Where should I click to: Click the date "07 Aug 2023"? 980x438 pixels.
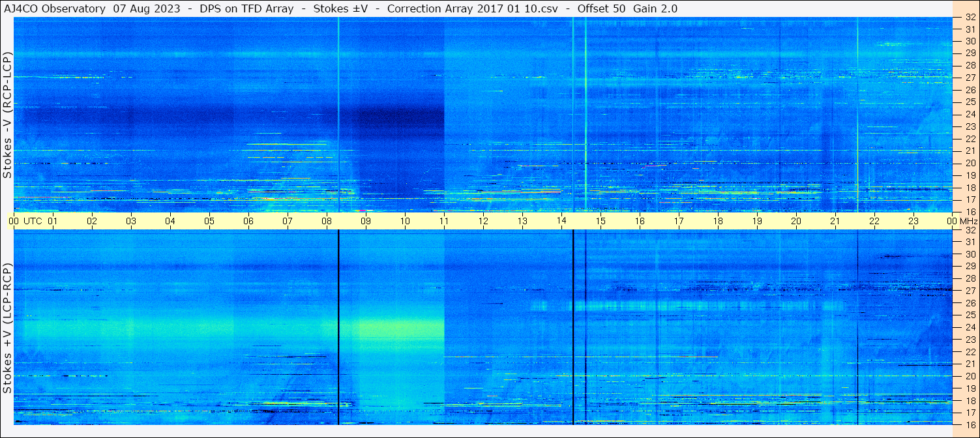[x=145, y=8]
